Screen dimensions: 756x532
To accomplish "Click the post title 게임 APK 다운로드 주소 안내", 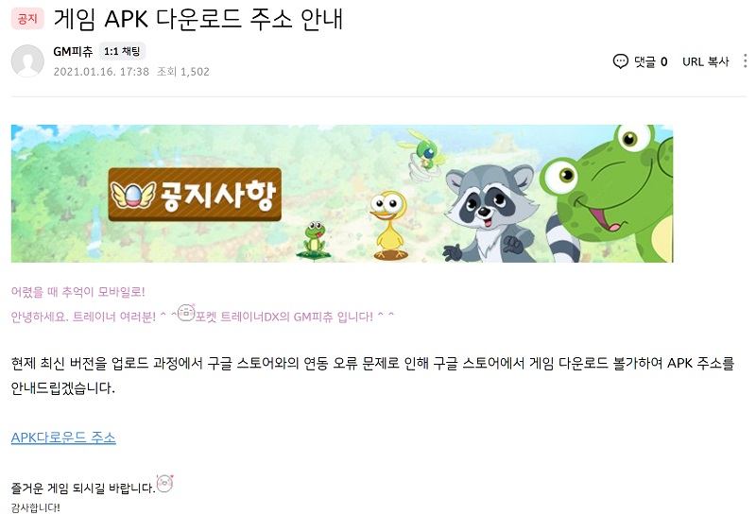I will 198,19.
